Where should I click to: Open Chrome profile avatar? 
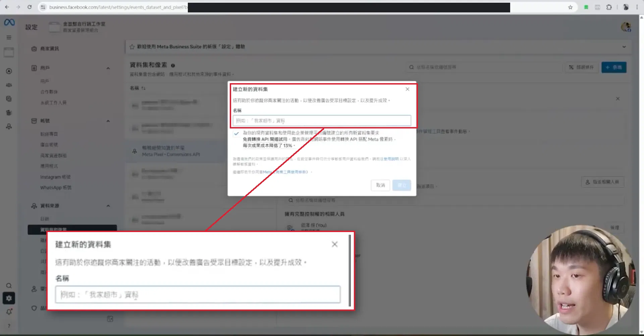(x=626, y=7)
